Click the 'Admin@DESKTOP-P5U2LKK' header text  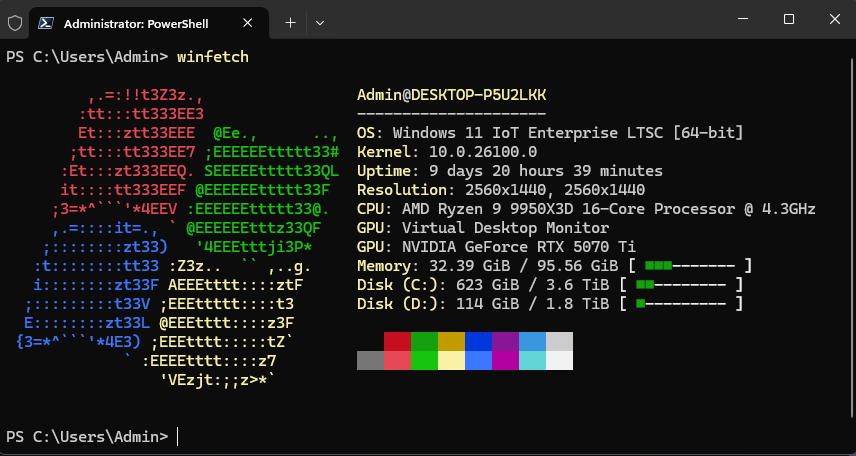[x=451, y=96]
